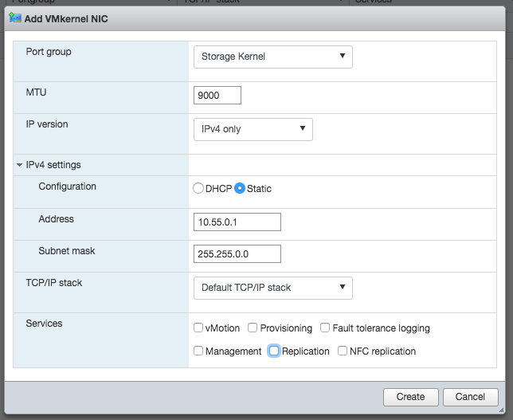Enable the Management service checkbox
Viewport: 513px width, 420px height.
pyautogui.click(x=198, y=351)
